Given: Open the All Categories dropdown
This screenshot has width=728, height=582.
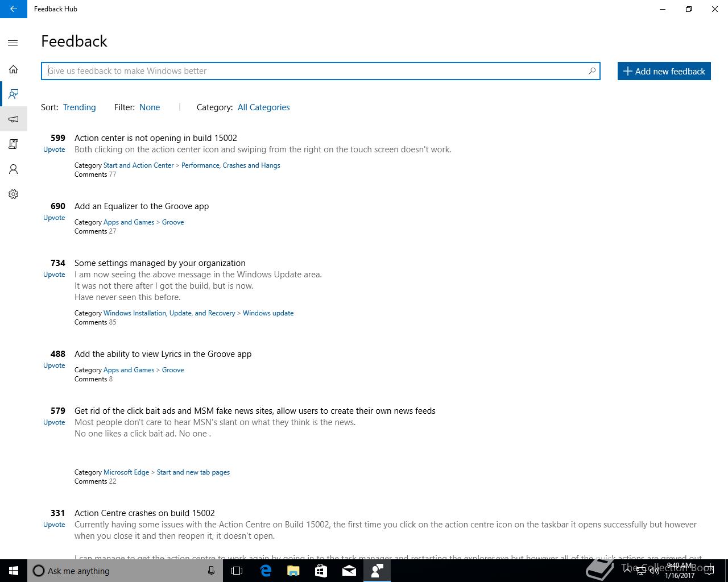Looking at the screenshot, I should click(x=263, y=107).
